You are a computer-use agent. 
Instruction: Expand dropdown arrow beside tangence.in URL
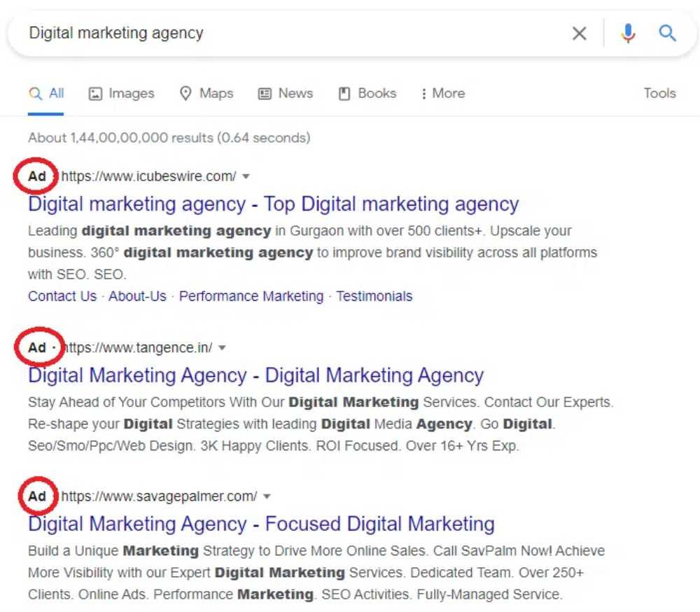[x=222, y=348]
